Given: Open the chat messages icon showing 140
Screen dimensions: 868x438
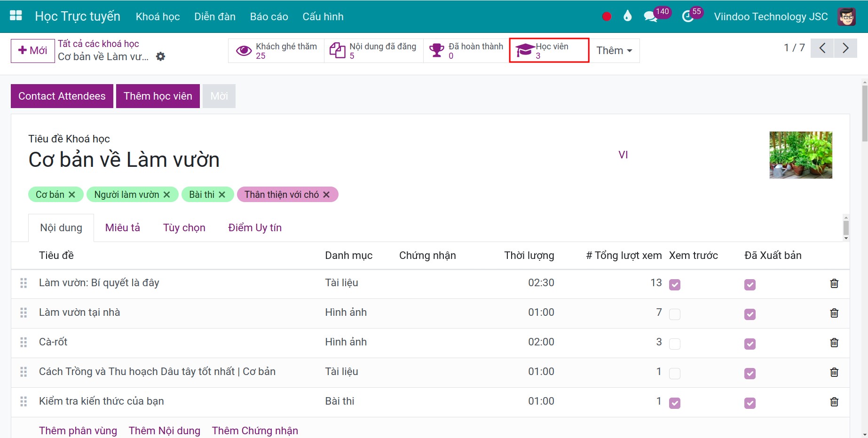Looking at the screenshot, I should [651, 16].
